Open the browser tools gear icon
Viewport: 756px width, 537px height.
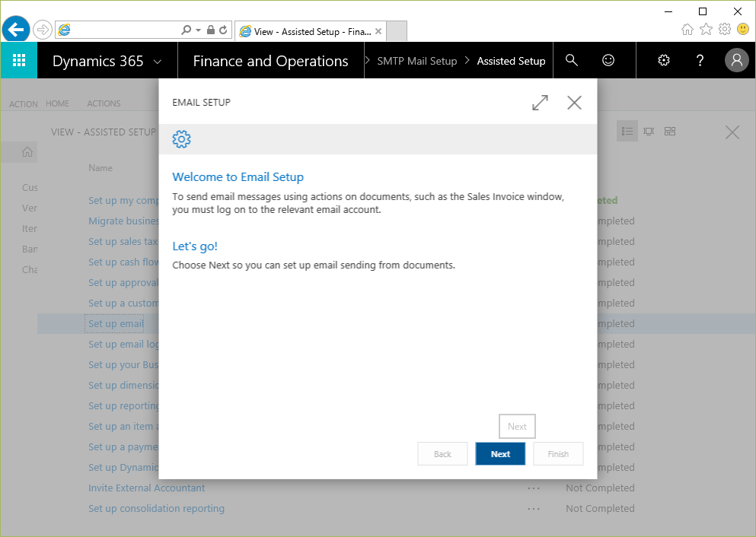tap(725, 30)
